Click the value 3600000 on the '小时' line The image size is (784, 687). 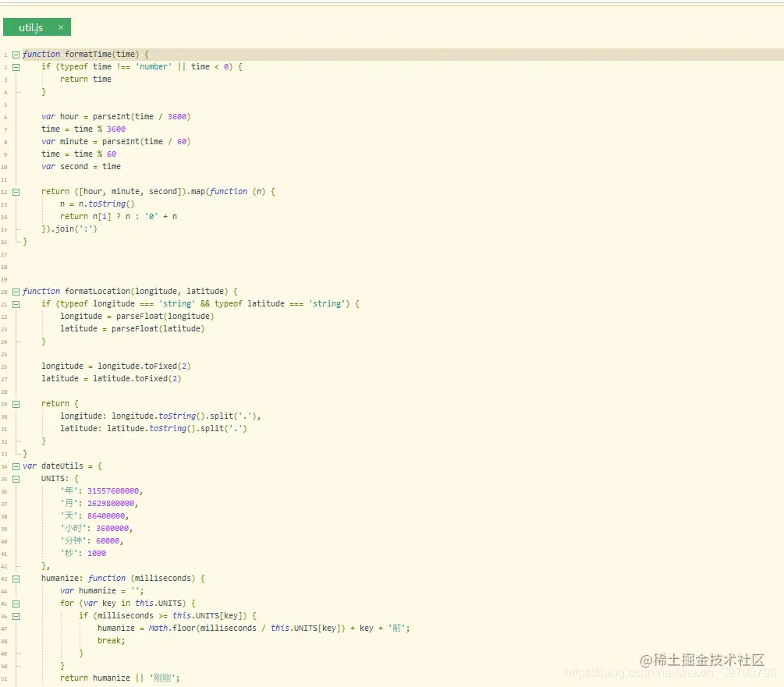click(x=112, y=529)
